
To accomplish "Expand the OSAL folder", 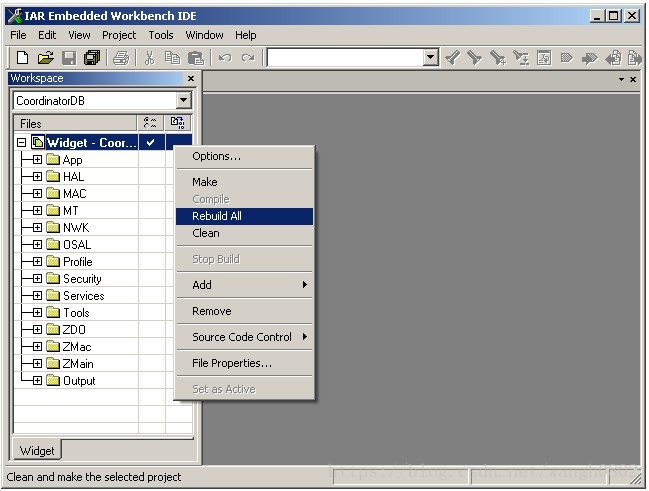I will [37, 245].
